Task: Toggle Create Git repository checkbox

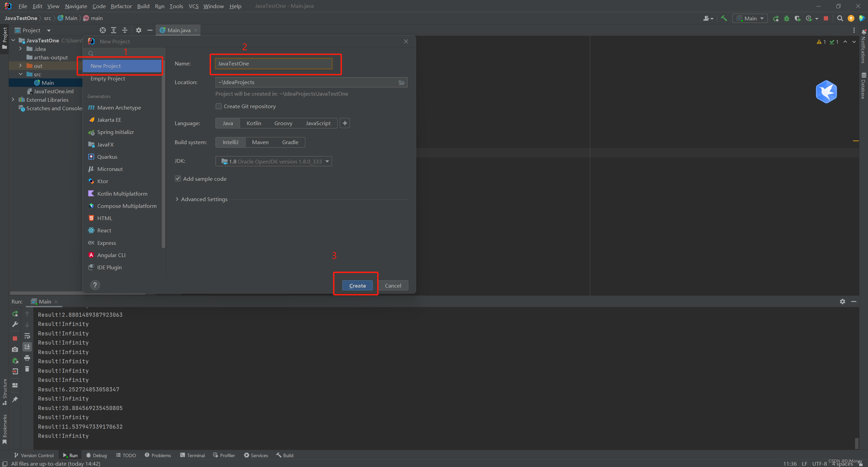Action: pos(219,106)
